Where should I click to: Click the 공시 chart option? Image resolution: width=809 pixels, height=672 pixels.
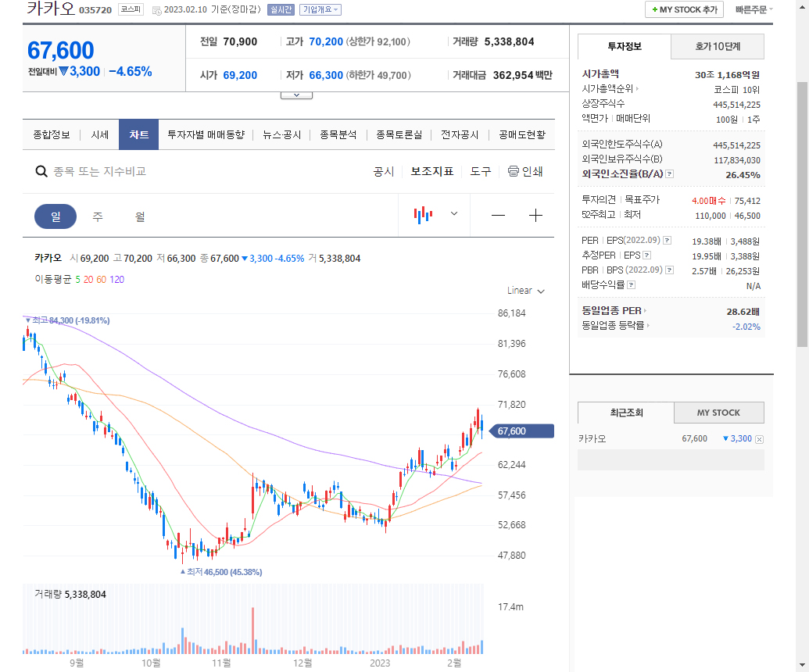[x=383, y=171]
